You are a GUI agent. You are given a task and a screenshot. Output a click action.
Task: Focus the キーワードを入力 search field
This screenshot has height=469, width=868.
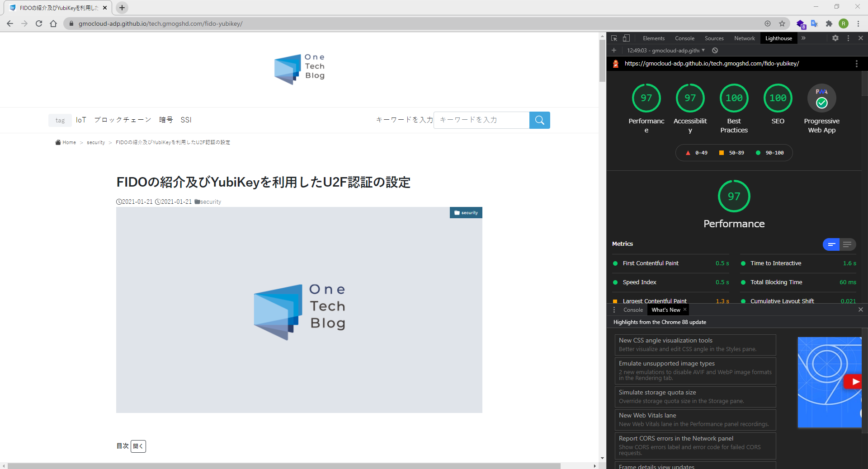481,120
